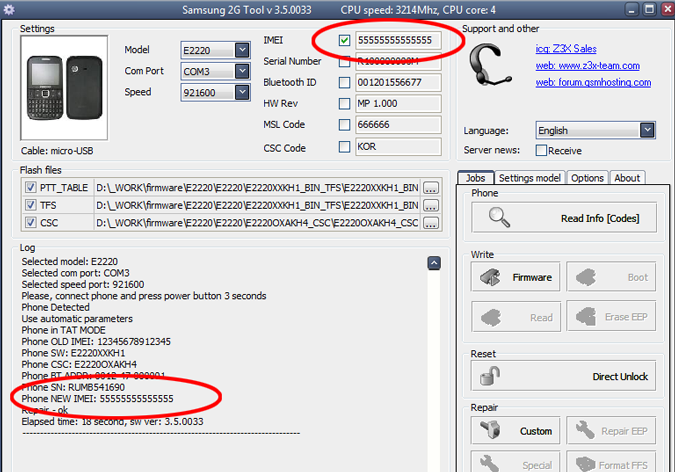Click the HW Rev input field
The width and height of the screenshot is (675, 472).
tap(398, 103)
